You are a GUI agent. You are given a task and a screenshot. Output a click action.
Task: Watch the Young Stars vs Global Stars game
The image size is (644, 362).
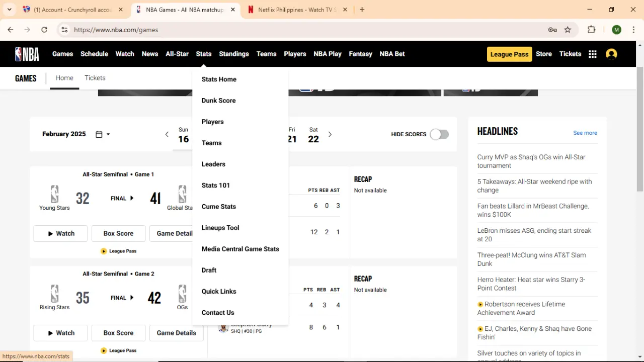point(61,233)
